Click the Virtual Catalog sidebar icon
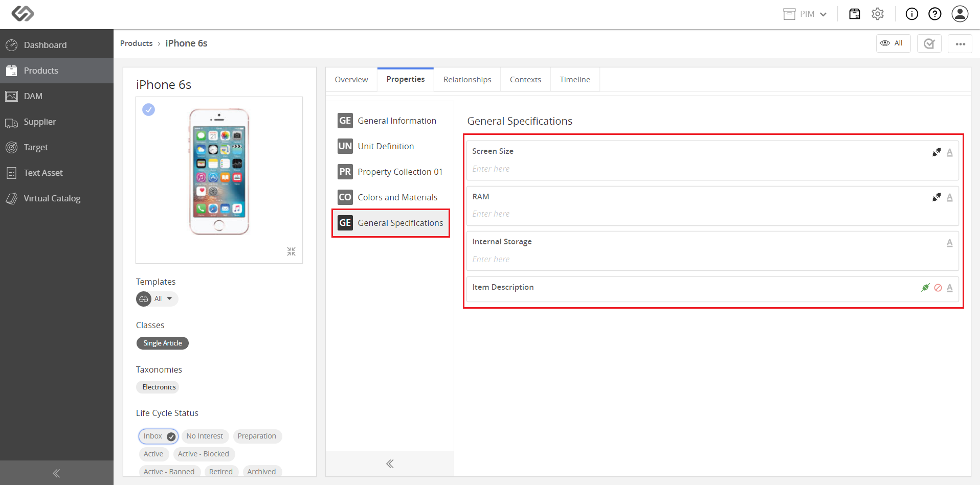Screen dimensions: 980x485 (12, 198)
